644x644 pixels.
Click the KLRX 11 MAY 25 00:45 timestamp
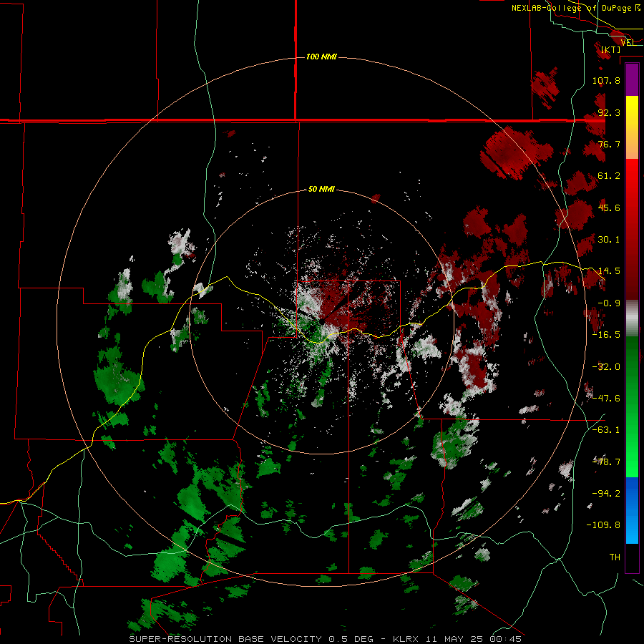coord(457,639)
